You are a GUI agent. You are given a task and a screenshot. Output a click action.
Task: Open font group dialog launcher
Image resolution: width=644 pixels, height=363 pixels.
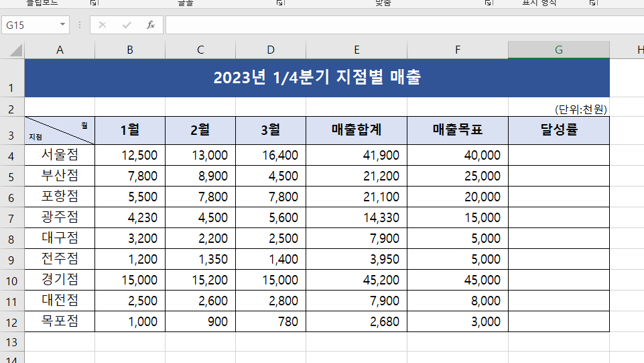(280, 3)
